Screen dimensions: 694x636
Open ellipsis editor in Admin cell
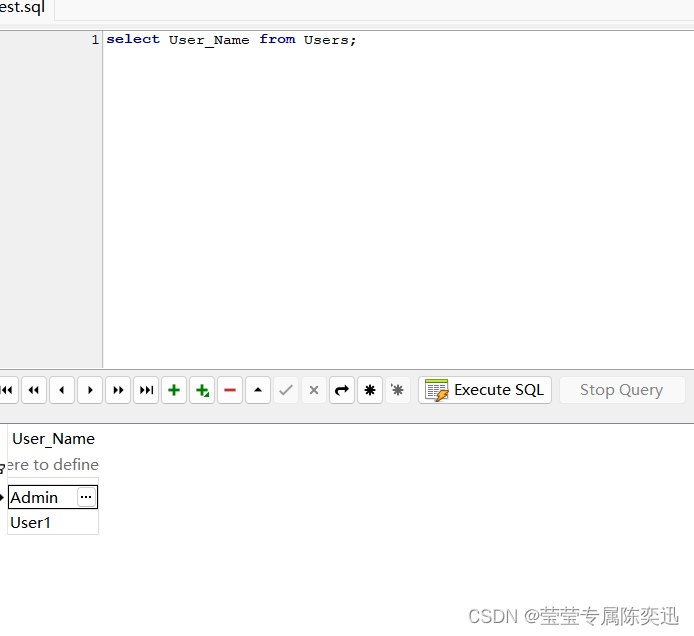(x=86, y=497)
